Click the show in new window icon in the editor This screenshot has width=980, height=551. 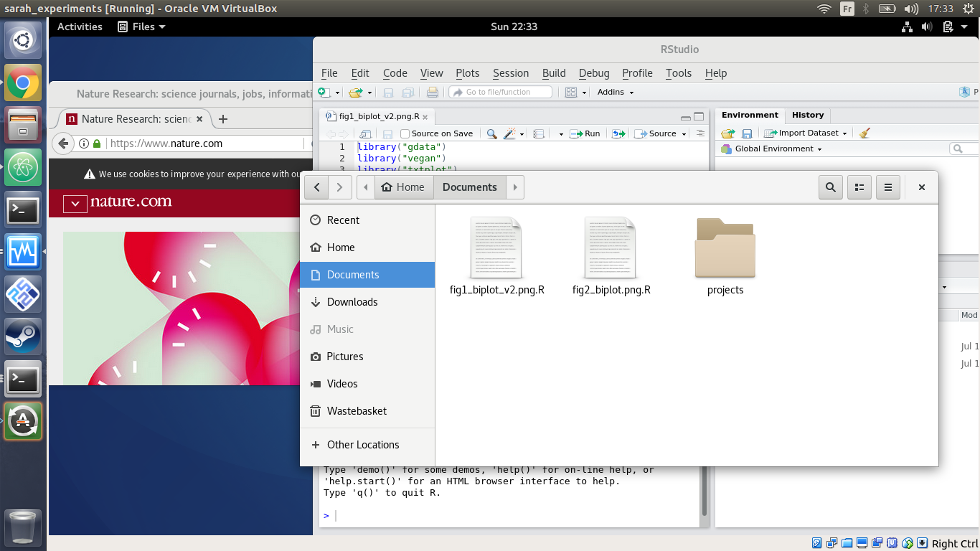point(365,133)
